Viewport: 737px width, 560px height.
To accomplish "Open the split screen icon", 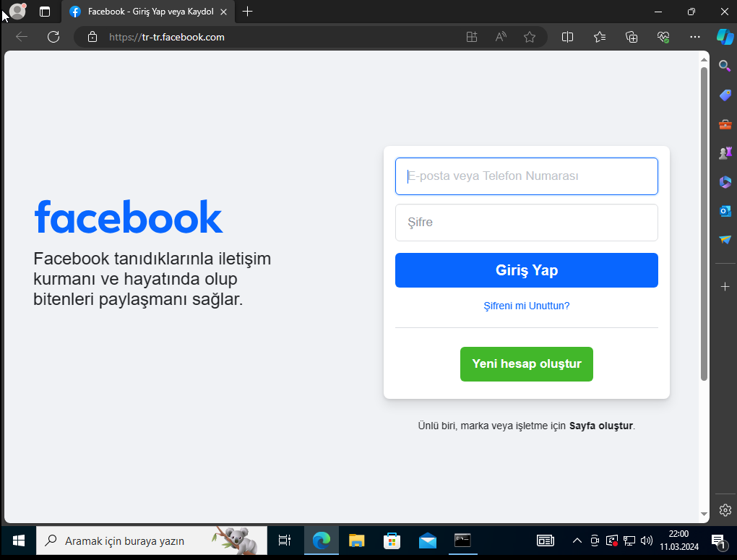I will pyautogui.click(x=568, y=37).
